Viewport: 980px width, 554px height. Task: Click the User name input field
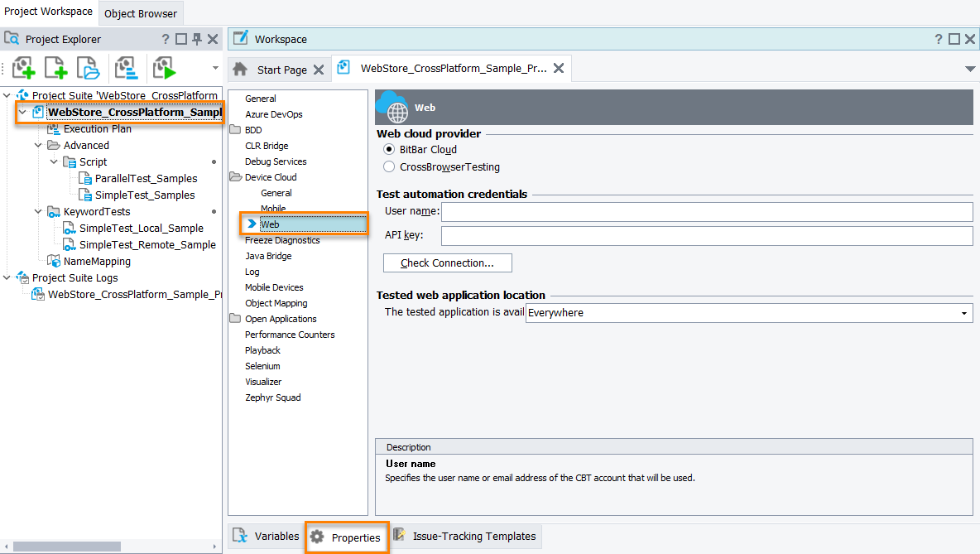(706, 212)
